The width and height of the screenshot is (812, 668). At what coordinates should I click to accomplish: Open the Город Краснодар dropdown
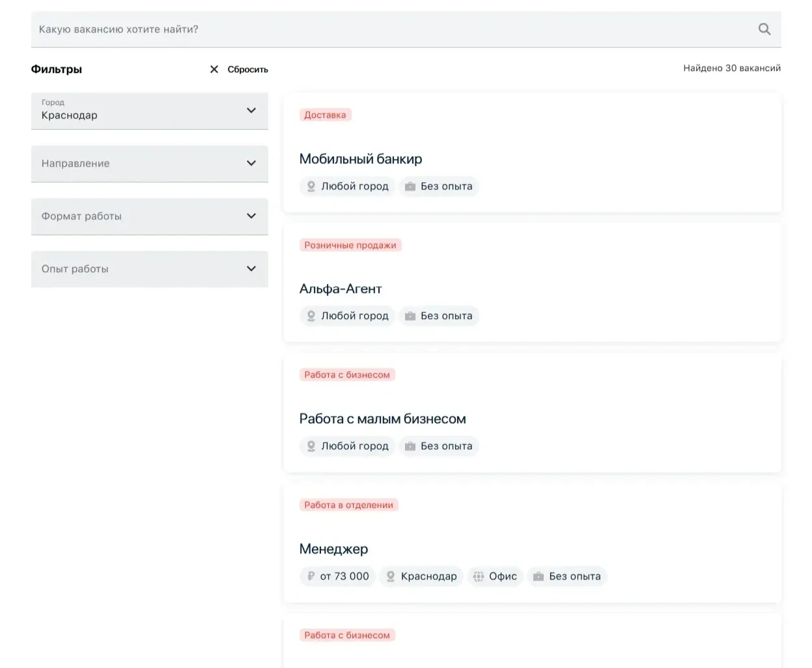click(x=150, y=111)
